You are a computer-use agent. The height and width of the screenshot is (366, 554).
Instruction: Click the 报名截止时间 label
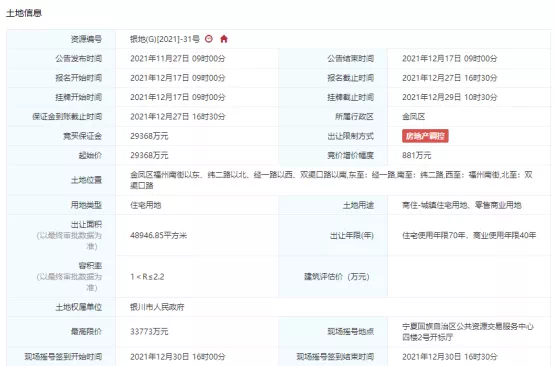350,78
